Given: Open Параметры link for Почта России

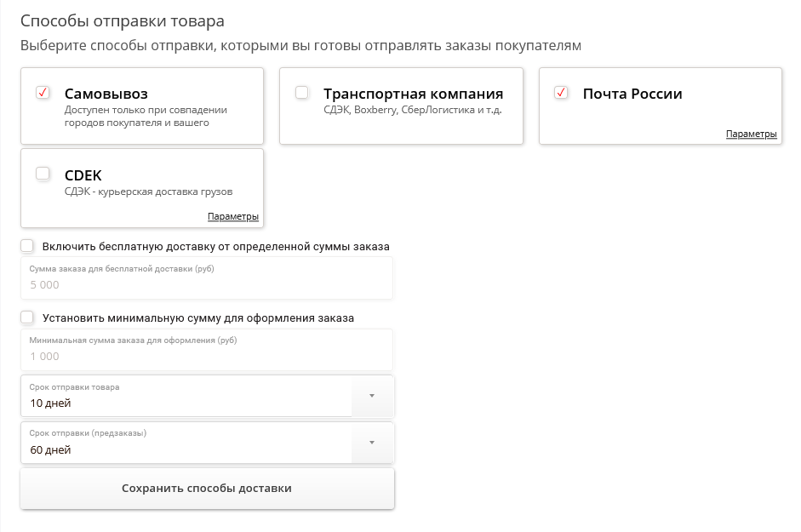Looking at the screenshot, I should click(x=751, y=134).
